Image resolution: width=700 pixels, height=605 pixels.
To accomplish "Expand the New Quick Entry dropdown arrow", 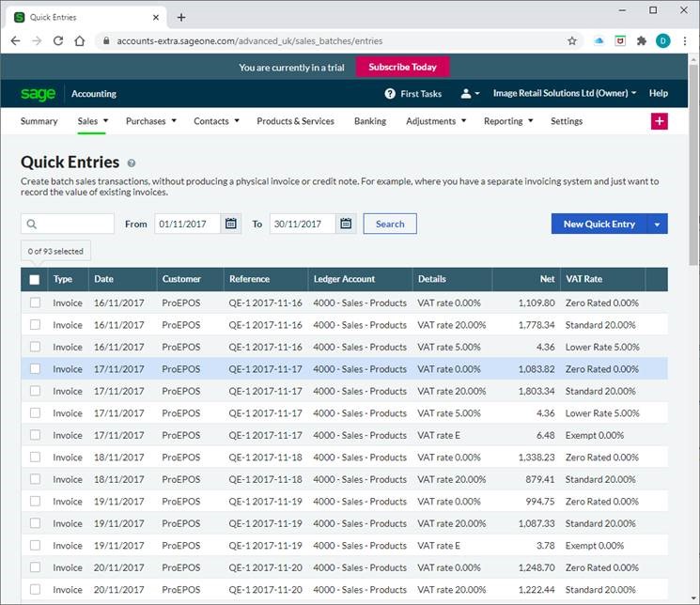I will pos(657,224).
